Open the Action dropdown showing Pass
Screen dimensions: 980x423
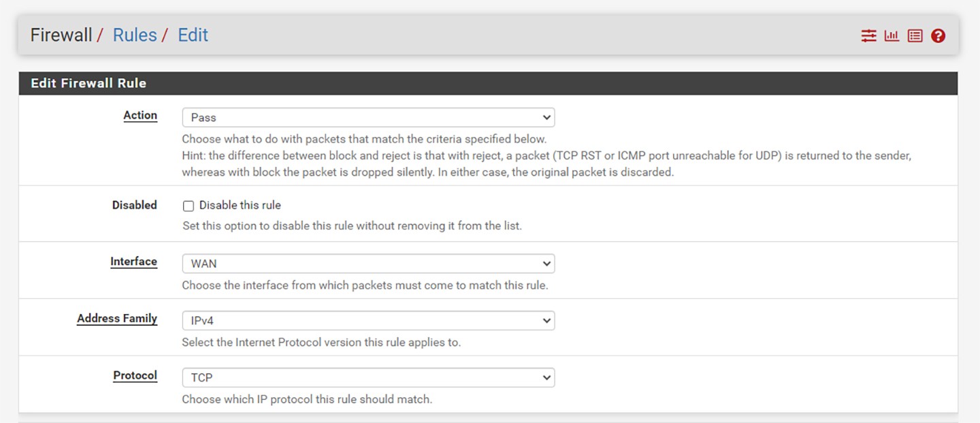(368, 117)
